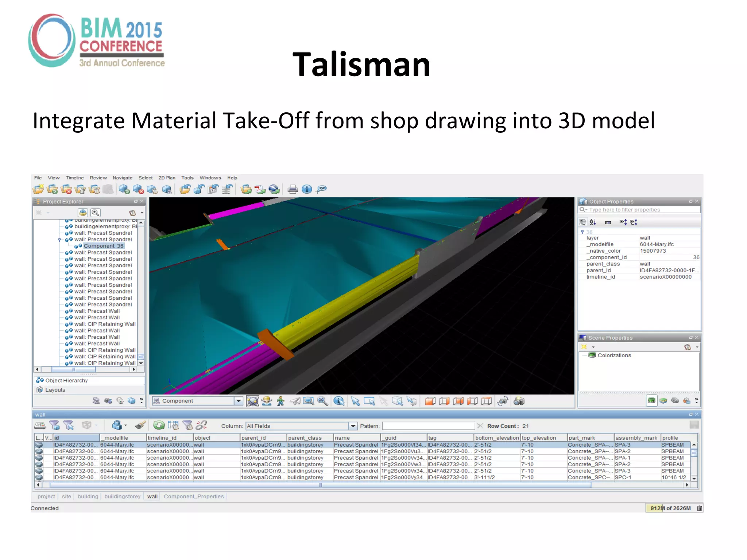Click the new project folder icon

click(x=38, y=189)
